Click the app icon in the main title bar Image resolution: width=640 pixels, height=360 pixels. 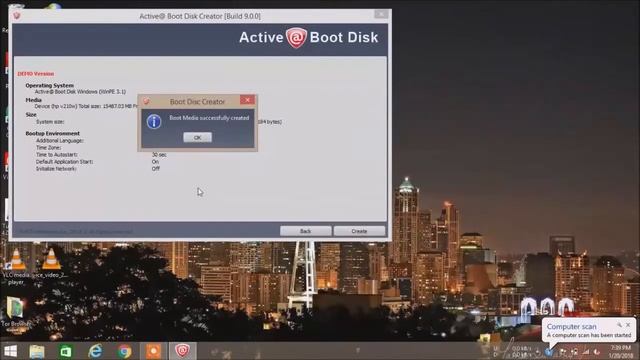(17, 16)
